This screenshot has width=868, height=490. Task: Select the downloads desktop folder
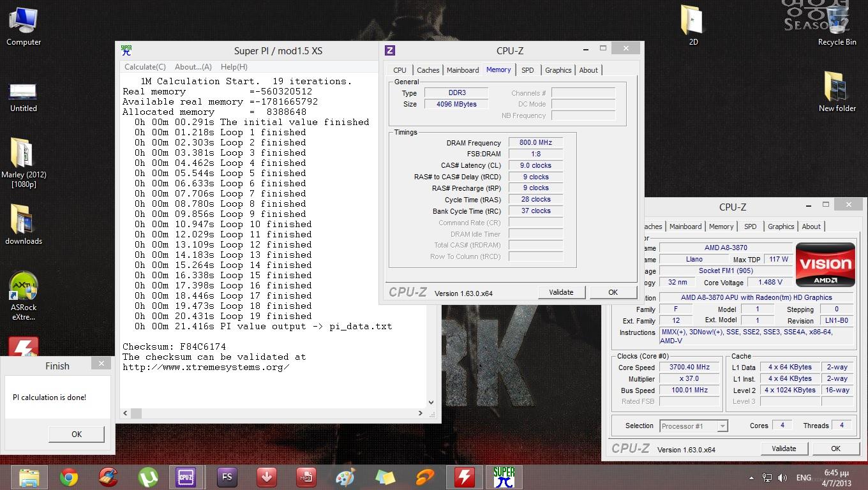[24, 225]
